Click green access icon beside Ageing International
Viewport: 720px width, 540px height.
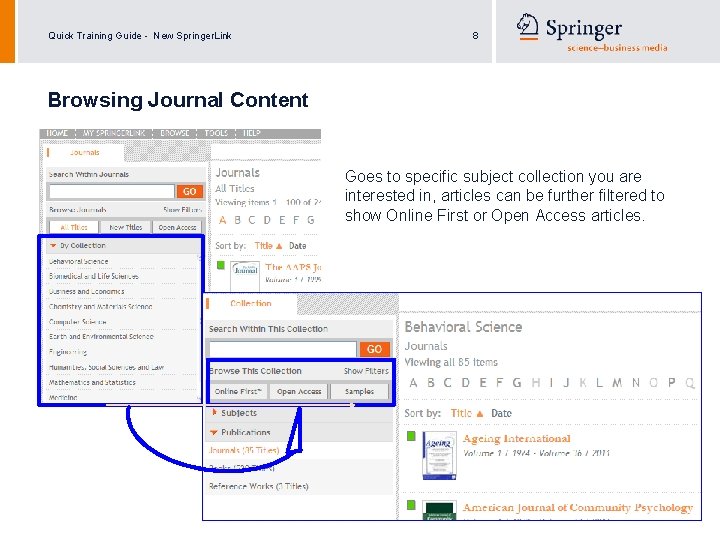click(x=411, y=436)
